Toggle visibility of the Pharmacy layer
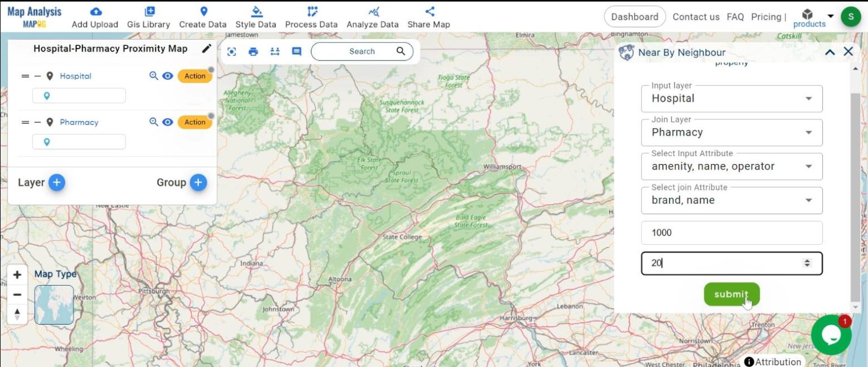Viewport: 868px width, 367px height. [x=168, y=122]
